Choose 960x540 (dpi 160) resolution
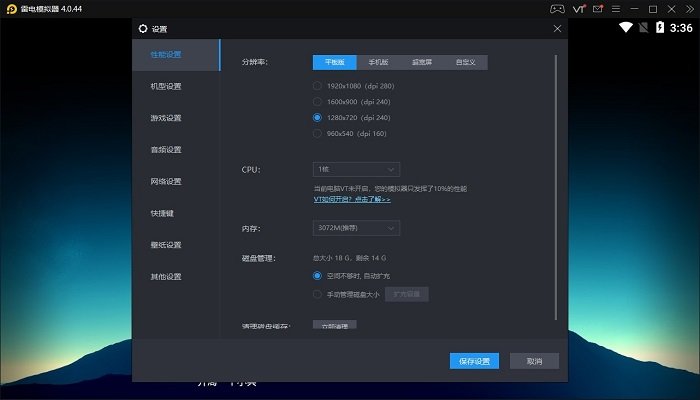Viewport: 700px width, 400px height. [318, 133]
